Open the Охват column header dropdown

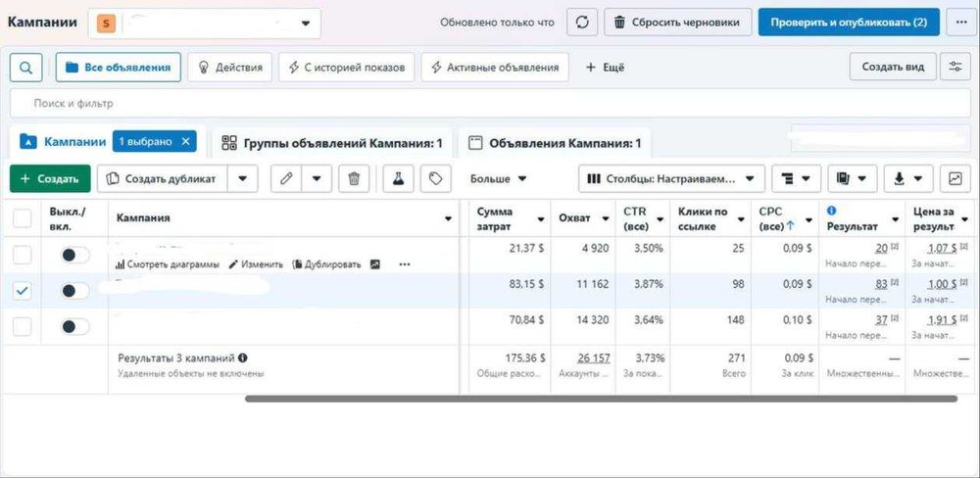(605, 218)
